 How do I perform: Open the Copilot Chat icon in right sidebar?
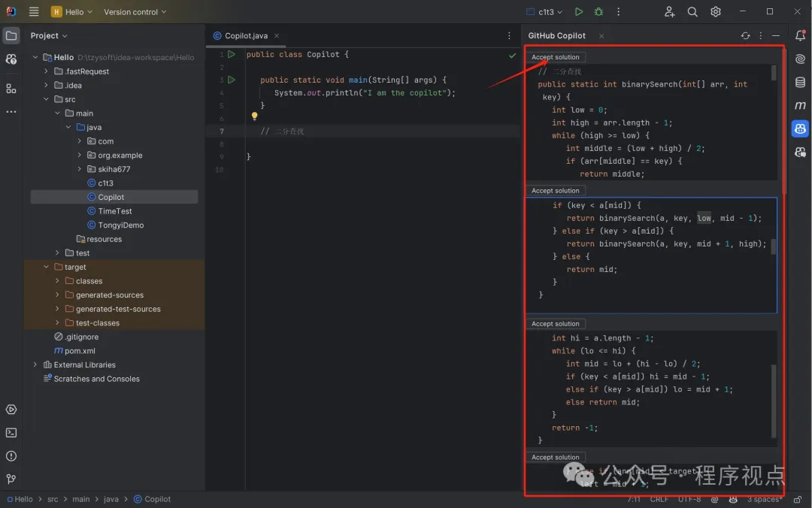800,152
